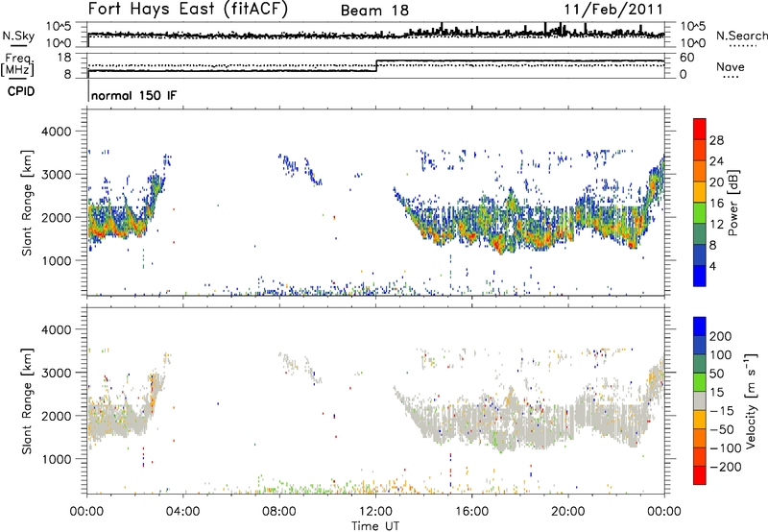Click the '1000' tick on velocity panel
This screenshot has width=768, height=532.
click(57, 459)
